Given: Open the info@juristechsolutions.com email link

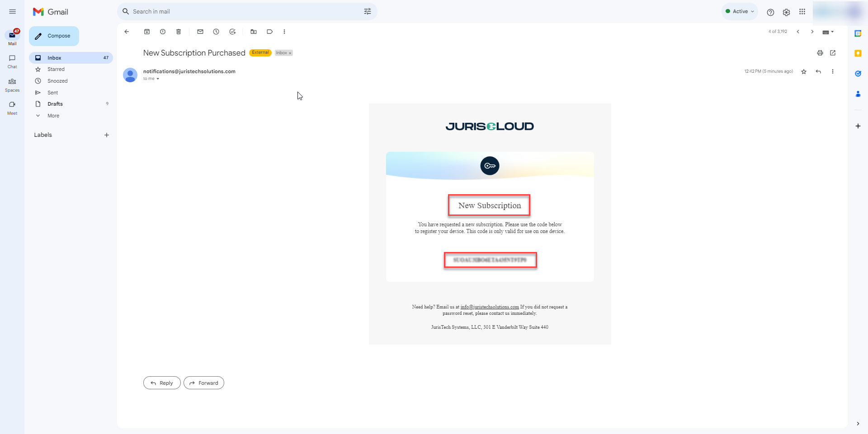Looking at the screenshot, I should coord(489,307).
